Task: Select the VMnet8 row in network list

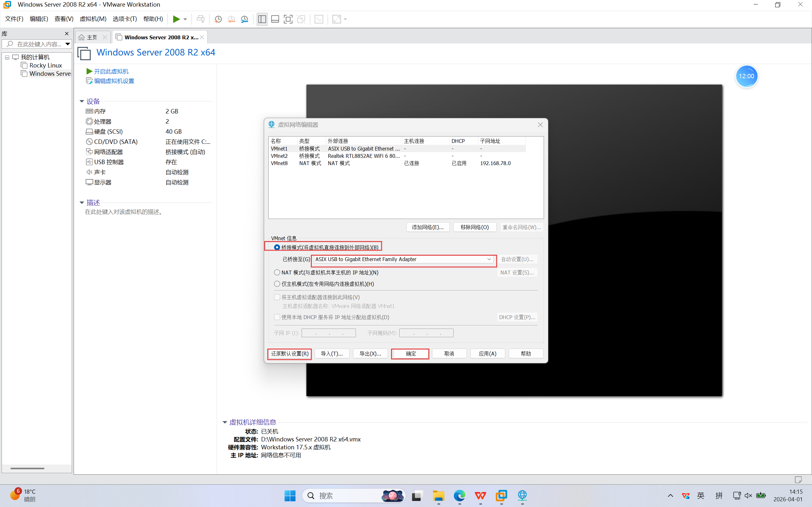Action: (x=279, y=163)
